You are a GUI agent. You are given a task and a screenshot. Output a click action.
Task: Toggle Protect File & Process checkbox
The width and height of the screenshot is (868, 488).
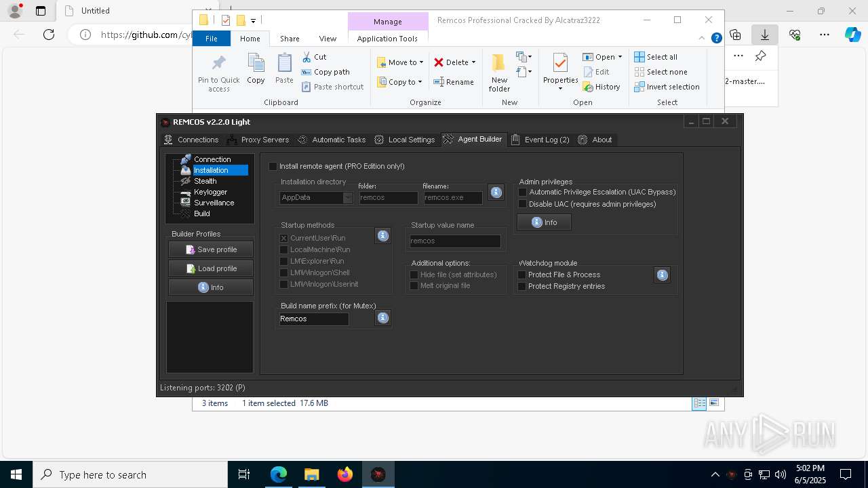(x=521, y=274)
